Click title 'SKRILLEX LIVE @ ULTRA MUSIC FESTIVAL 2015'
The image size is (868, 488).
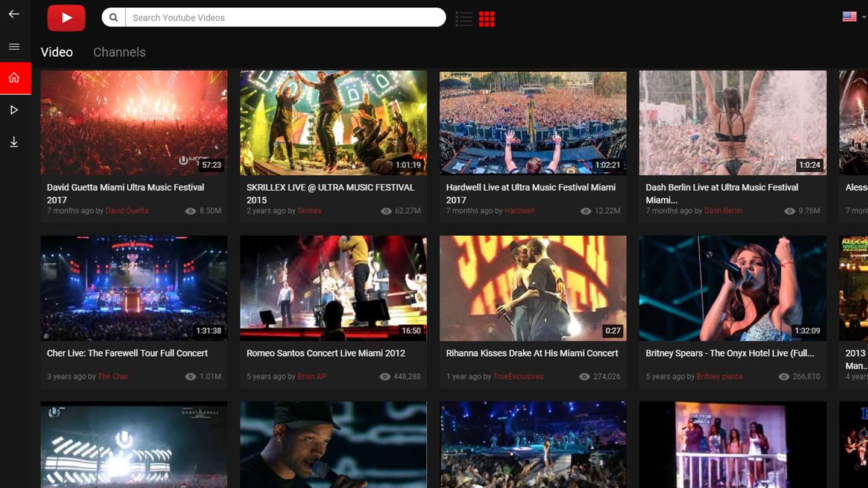pyautogui.click(x=330, y=193)
